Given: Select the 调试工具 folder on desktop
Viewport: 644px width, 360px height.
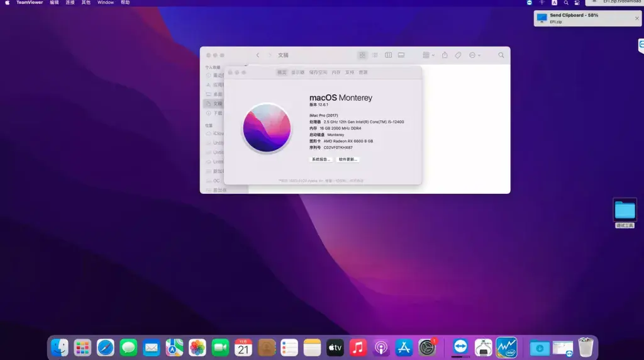Looking at the screenshot, I should (625, 213).
